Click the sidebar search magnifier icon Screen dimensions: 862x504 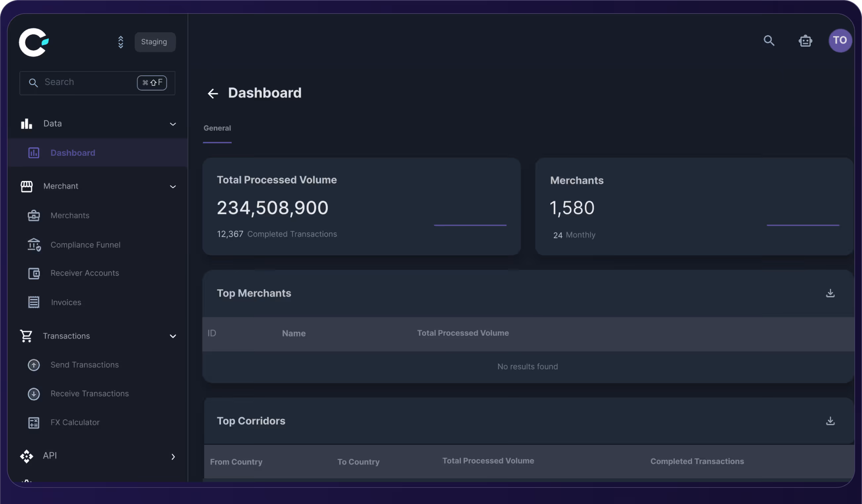[x=33, y=83]
